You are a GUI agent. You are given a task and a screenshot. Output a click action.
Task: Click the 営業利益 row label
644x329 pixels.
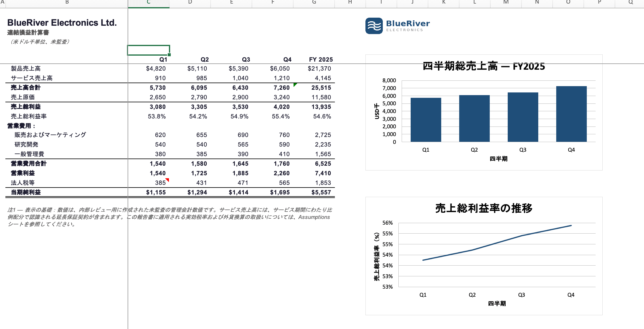point(23,173)
